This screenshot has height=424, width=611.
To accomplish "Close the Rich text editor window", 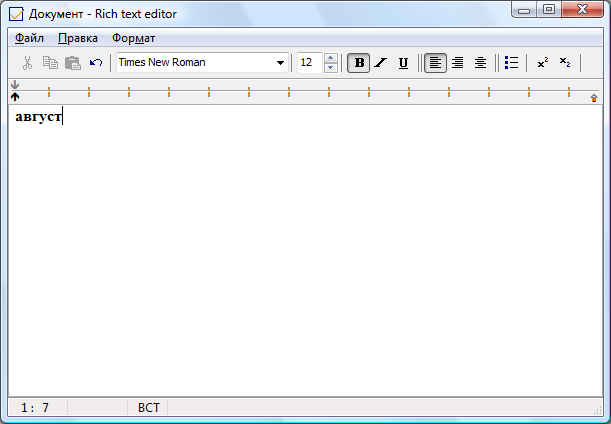I will click(582, 10).
